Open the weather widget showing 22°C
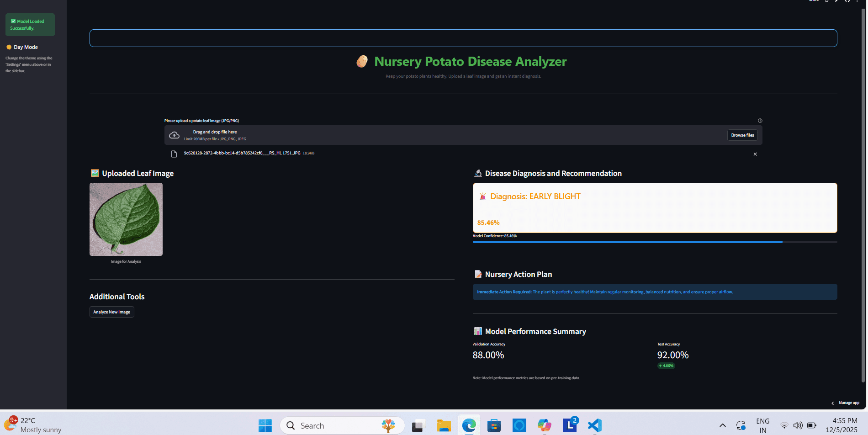 pos(33,425)
